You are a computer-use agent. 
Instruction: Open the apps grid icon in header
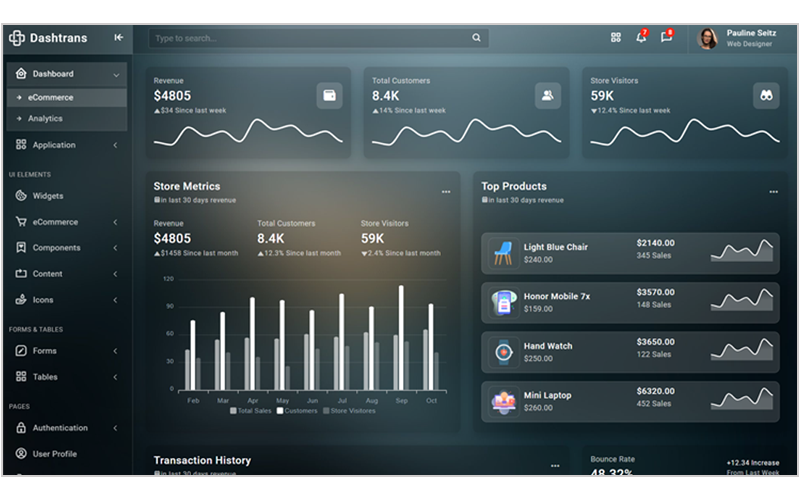tap(616, 38)
